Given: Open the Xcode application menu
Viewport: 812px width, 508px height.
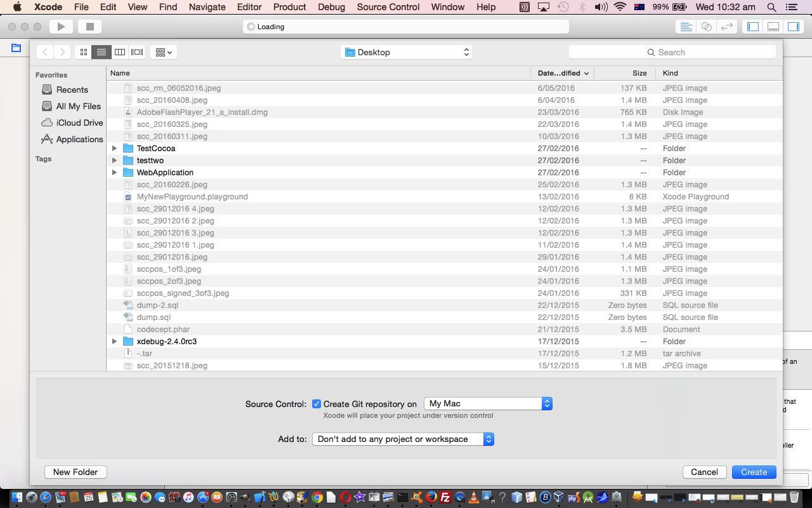Looking at the screenshot, I should click(48, 7).
